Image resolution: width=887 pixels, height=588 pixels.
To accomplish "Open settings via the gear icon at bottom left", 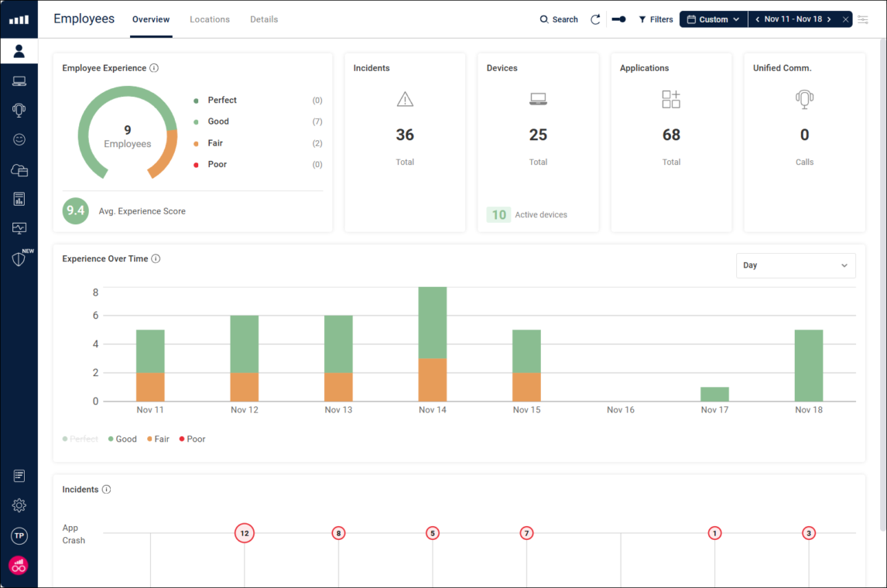I will tap(19, 504).
